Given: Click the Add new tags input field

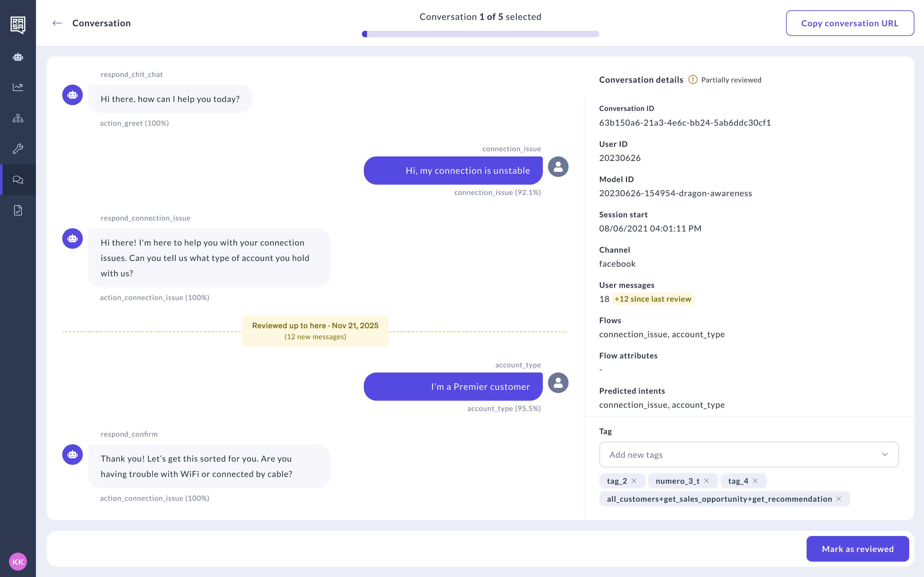Looking at the screenshot, I should (x=725, y=455).
